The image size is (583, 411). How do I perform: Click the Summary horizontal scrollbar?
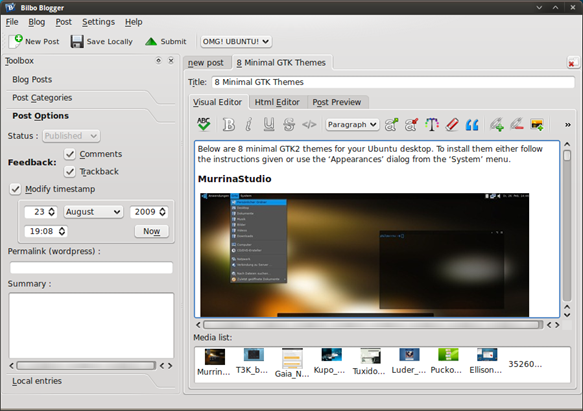coord(86,366)
